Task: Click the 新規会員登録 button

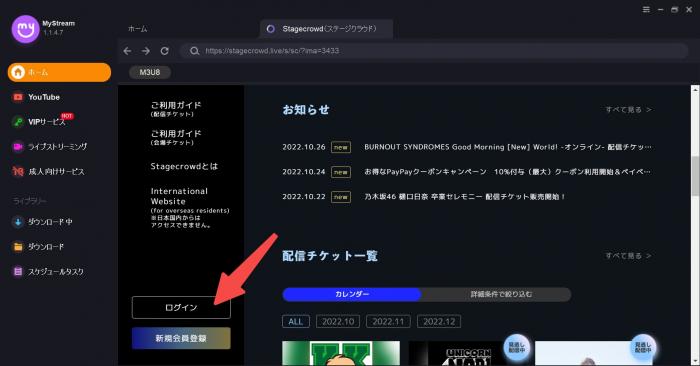Action: [181, 338]
